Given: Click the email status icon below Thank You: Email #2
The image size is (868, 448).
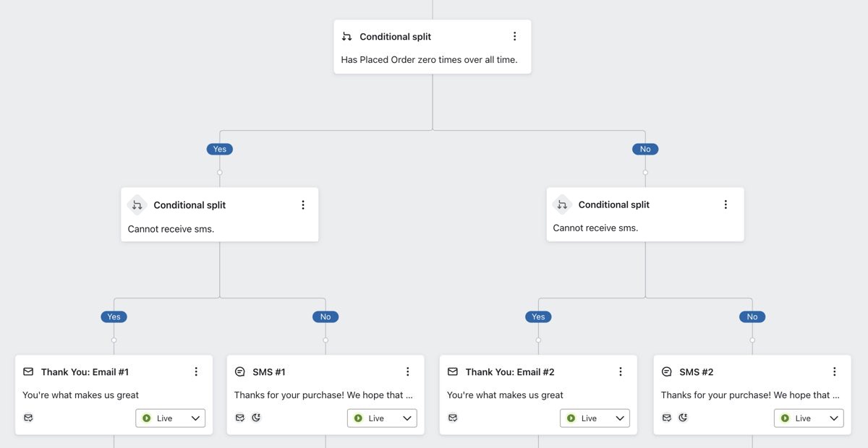Looking at the screenshot, I should click(x=452, y=417).
